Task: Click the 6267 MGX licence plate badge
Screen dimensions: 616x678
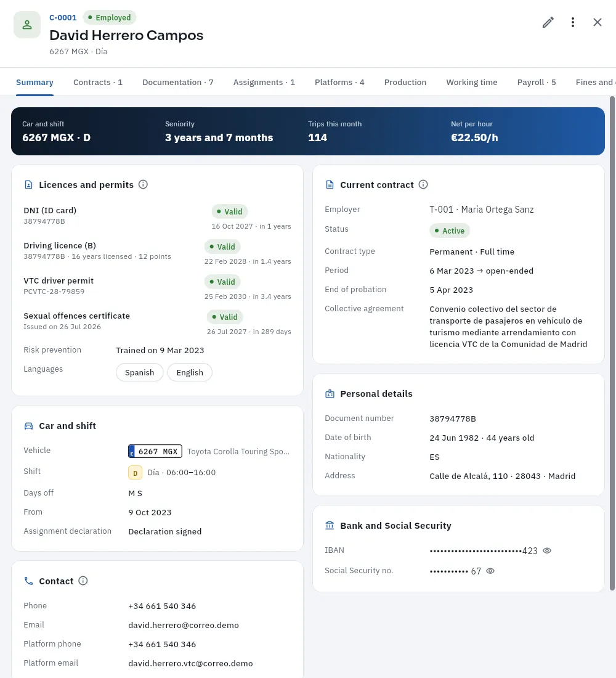Action: pos(155,451)
